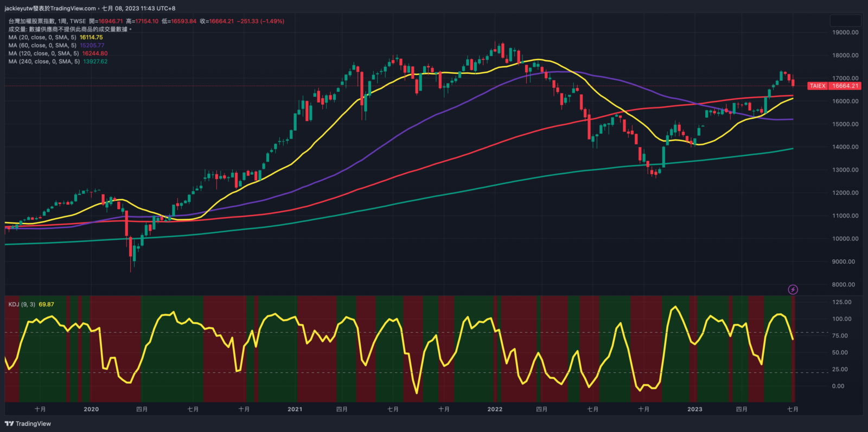Click the 125.00 KDJ scale label
Viewport: 868px width, 432px height.
coord(841,302)
